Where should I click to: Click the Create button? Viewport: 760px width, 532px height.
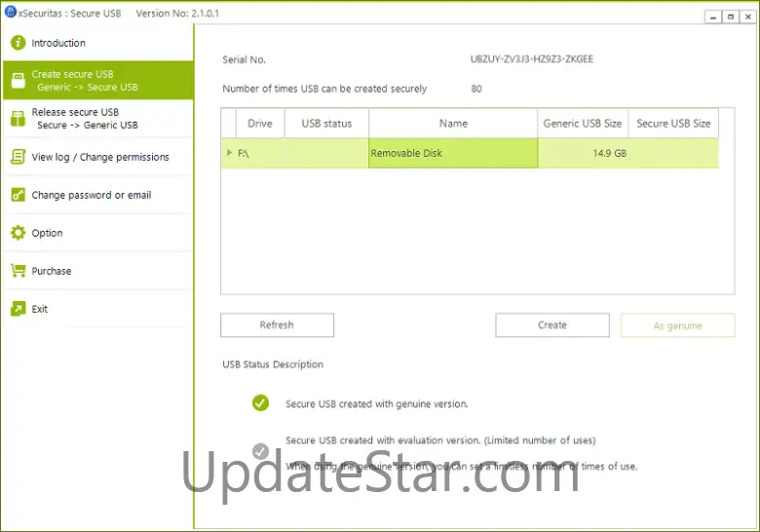point(552,324)
